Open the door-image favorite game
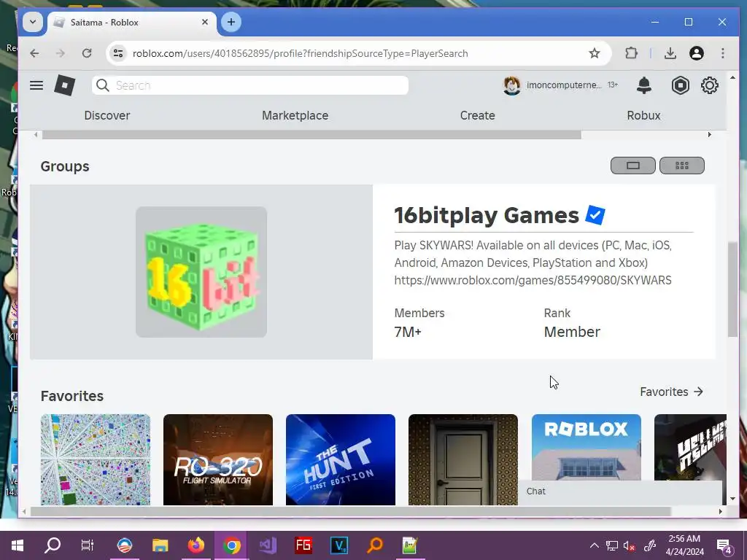This screenshot has width=747, height=560. 463,459
